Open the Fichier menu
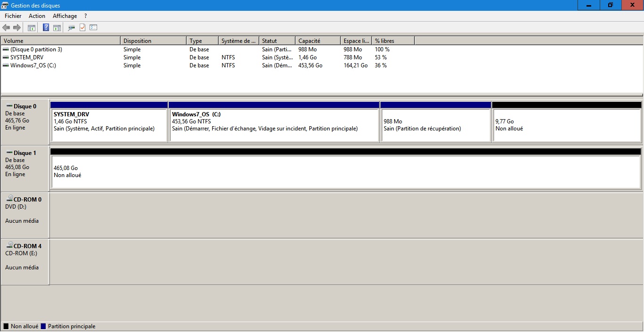The height and width of the screenshot is (332, 644). click(x=13, y=16)
